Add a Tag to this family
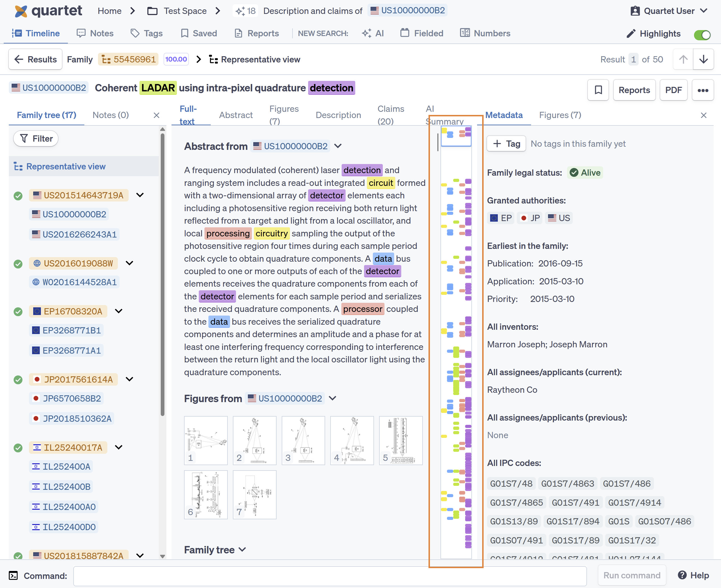The width and height of the screenshot is (721, 588). click(x=506, y=144)
